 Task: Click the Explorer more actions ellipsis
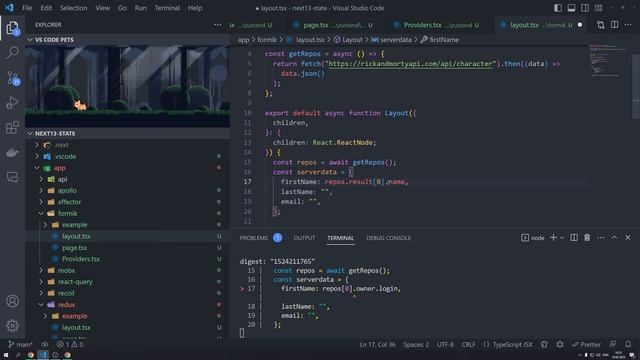218,25
